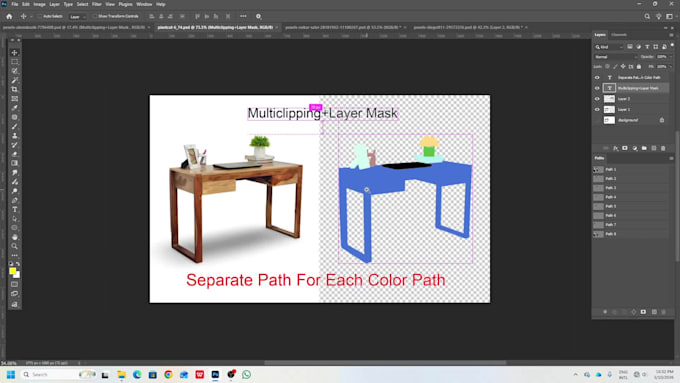Toggle Quick Mask mode icon
Viewport: 680px width, 383px height.
(14, 285)
